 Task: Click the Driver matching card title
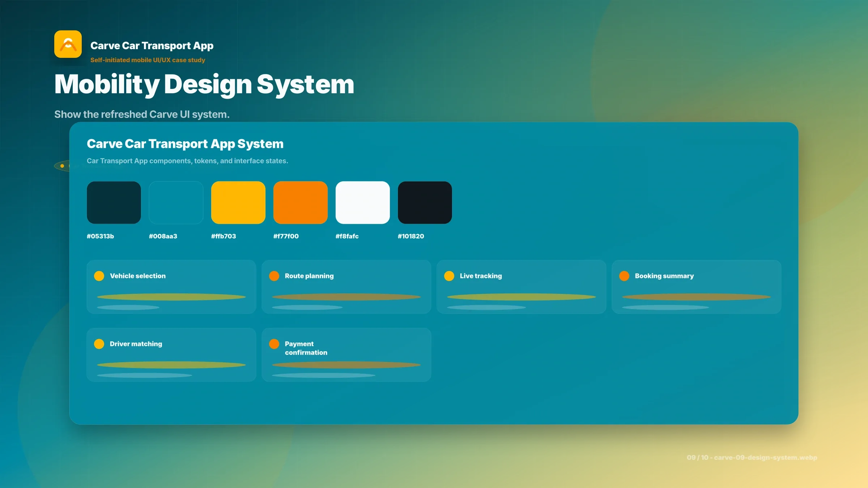(x=136, y=344)
